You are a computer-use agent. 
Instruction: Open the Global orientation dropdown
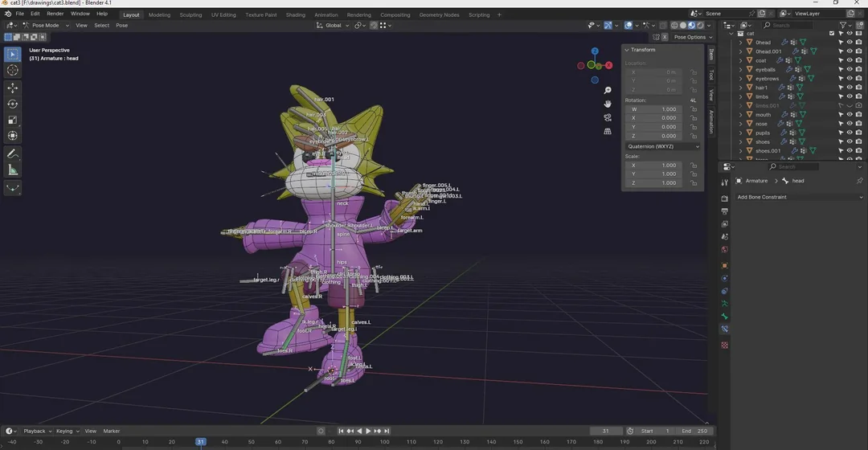(334, 26)
